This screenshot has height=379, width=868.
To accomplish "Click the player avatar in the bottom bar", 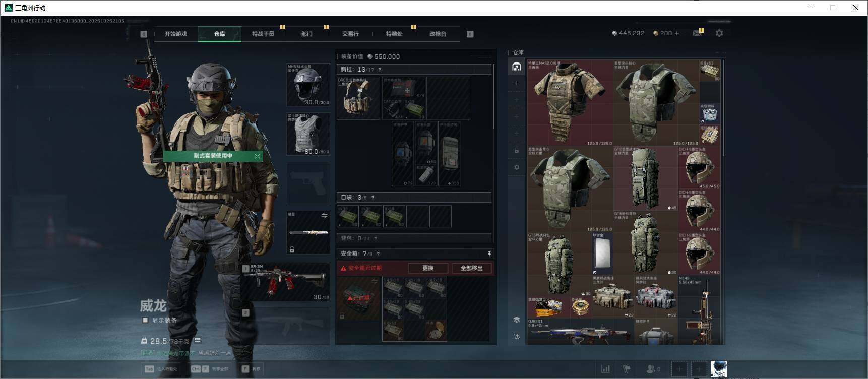I will [719, 369].
